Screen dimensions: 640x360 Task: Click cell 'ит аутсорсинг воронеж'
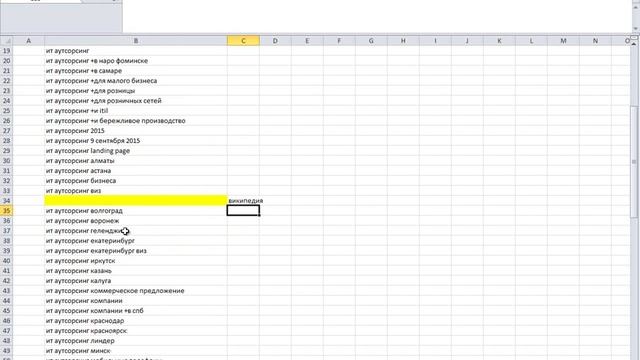[x=136, y=221]
